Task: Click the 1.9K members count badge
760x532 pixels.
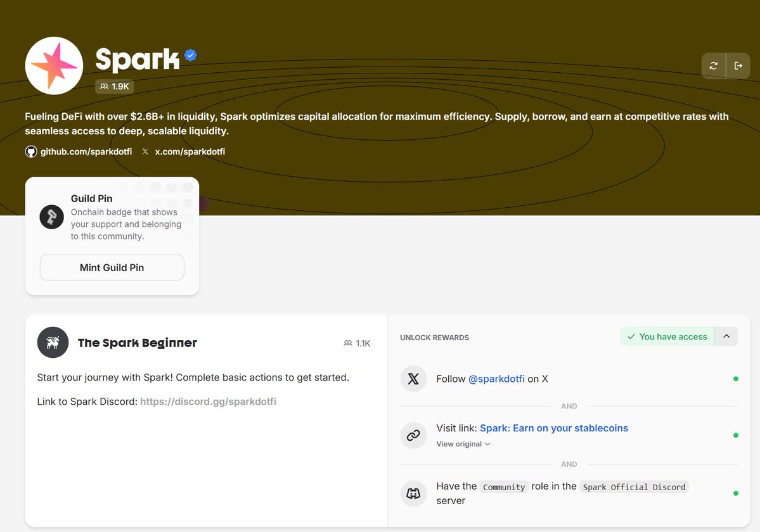Action: [x=114, y=86]
